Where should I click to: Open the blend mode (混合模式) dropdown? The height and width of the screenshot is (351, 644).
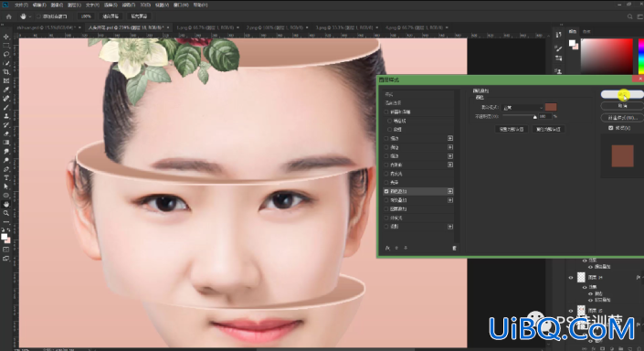tap(523, 108)
